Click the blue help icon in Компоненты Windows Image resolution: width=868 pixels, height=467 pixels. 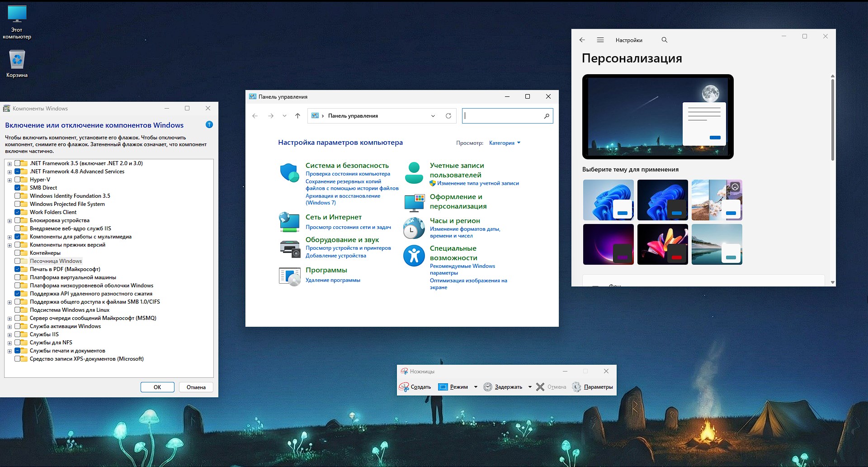(x=209, y=124)
